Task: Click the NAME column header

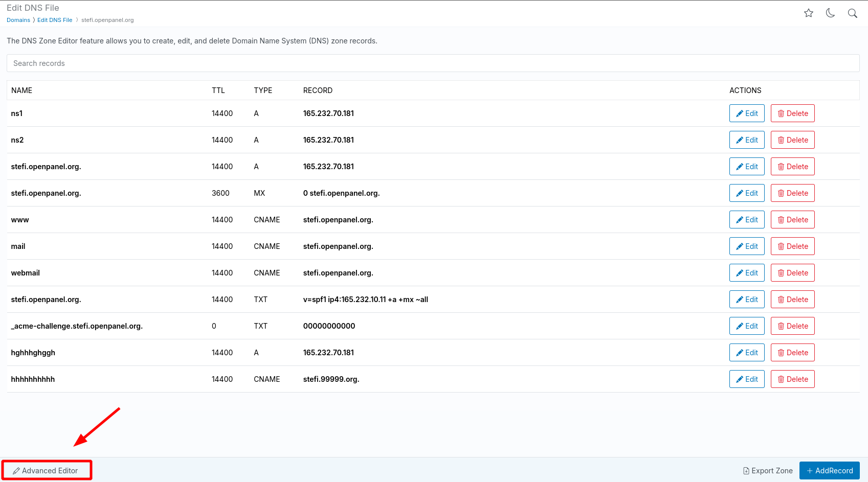Action: pos(21,90)
